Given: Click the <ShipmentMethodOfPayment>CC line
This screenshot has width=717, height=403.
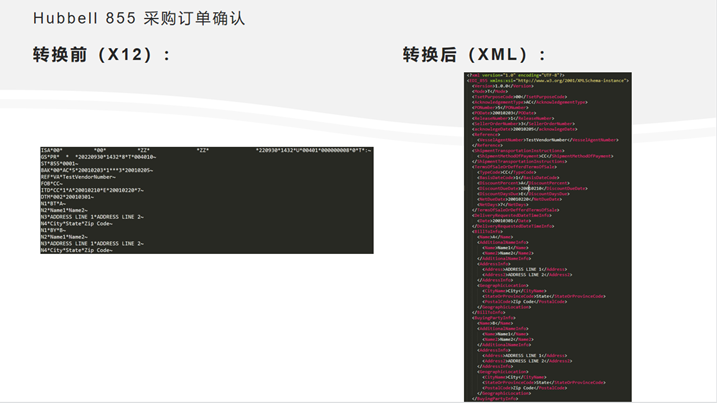Looking at the screenshot, I should (545, 156).
